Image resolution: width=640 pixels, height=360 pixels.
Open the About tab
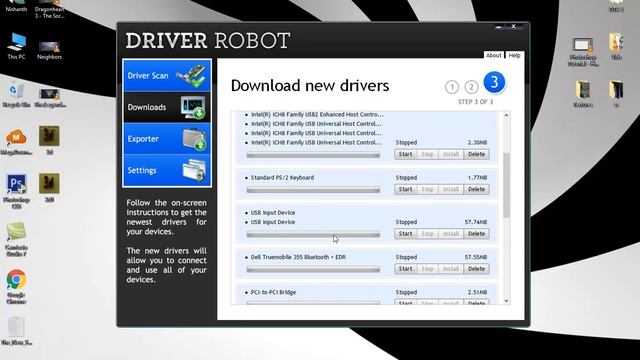pos(493,55)
